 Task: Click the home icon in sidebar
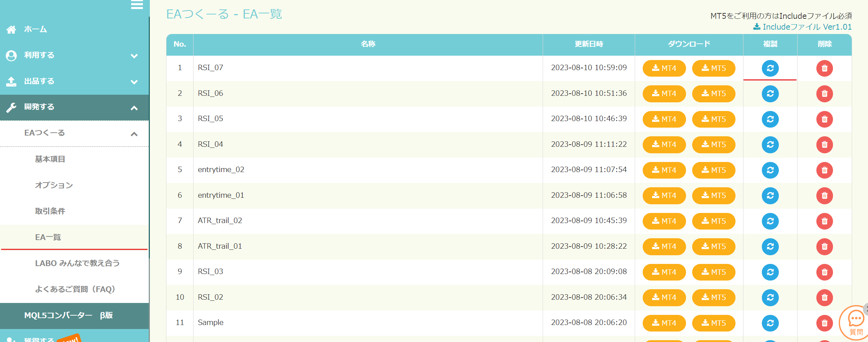[x=11, y=30]
